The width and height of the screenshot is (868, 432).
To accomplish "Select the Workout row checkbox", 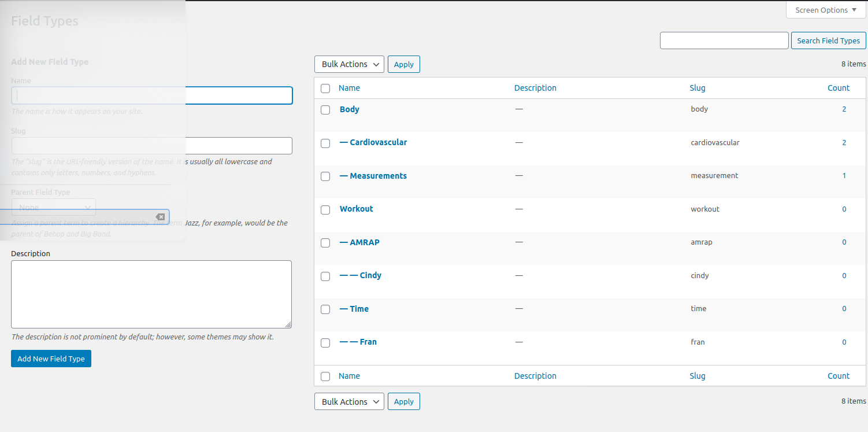I will [x=325, y=209].
